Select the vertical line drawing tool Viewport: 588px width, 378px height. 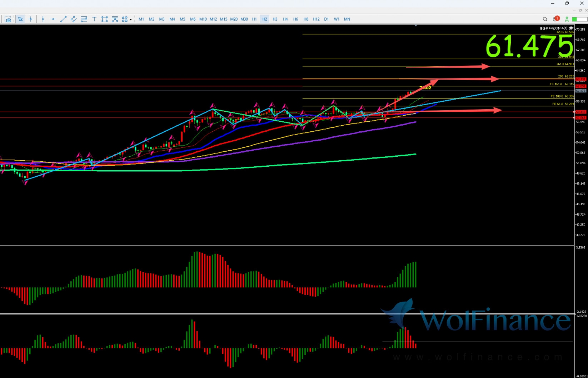(x=43, y=19)
